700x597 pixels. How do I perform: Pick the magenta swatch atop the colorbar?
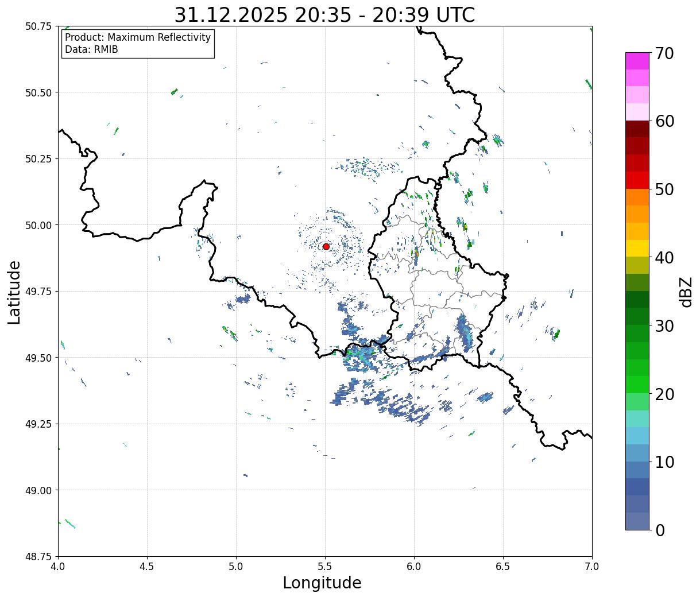click(637, 61)
